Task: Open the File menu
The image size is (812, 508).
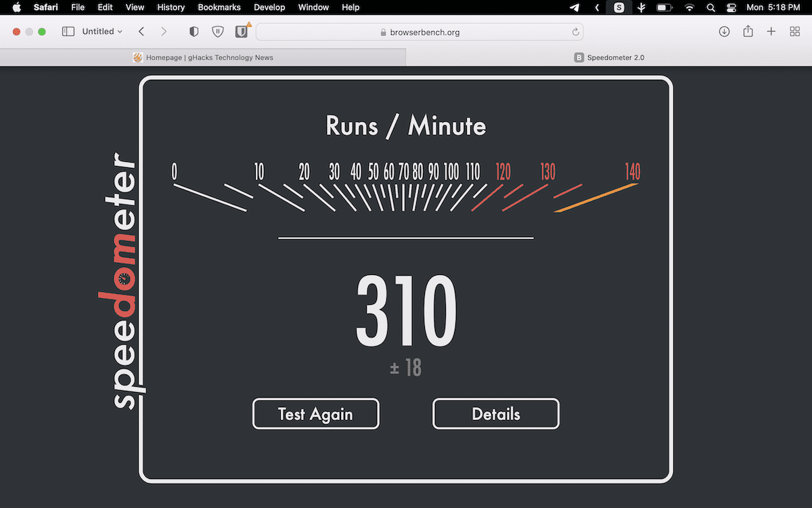Action: point(78,7)
